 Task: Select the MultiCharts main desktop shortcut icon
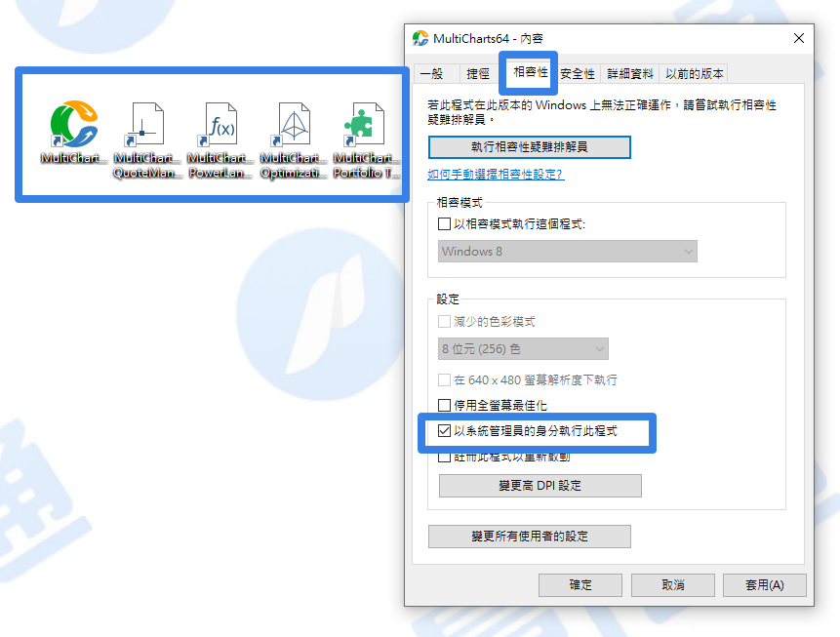(74, 124)
